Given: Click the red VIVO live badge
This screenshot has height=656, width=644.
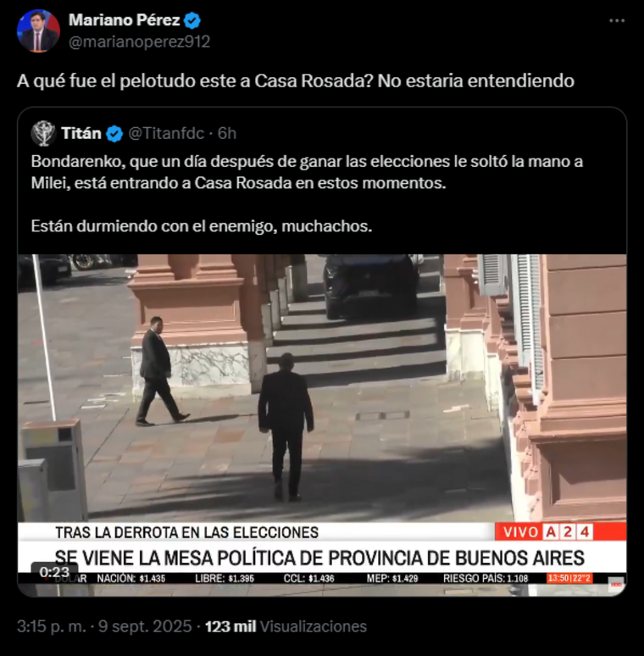Looking at the screenshot, I should (520, 531).
